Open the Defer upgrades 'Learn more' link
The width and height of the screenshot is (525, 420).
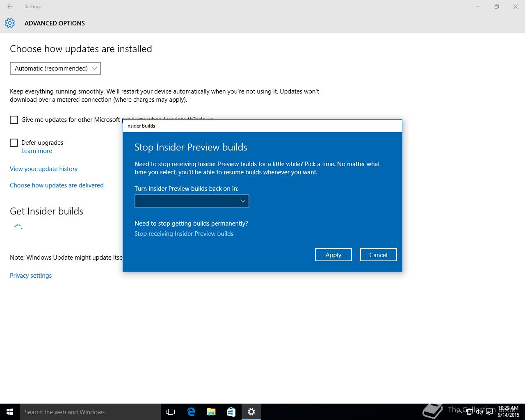[x=37, y=151]
